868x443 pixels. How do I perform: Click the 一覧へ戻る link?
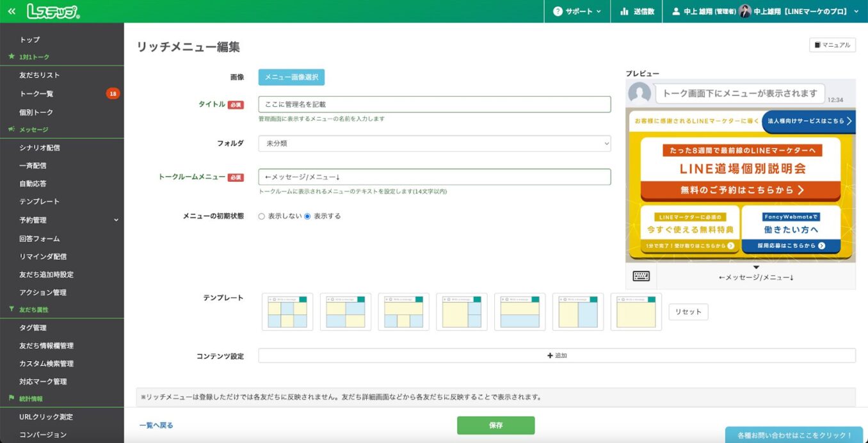click(x=156, y=424)
